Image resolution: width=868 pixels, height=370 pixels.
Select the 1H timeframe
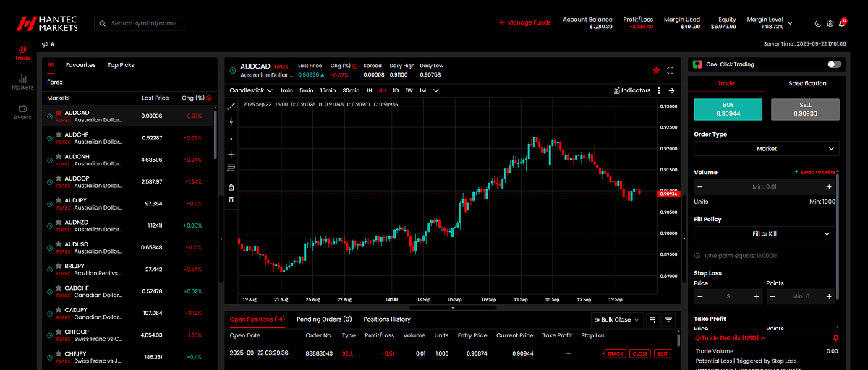pyautogui.click(x=369, y=91)
